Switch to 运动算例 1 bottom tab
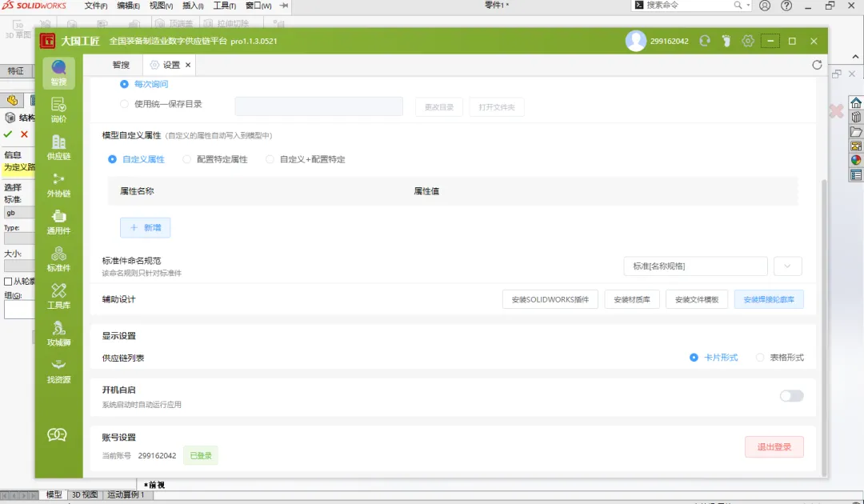This screenshot has height=504, width=864. [126, 494]
